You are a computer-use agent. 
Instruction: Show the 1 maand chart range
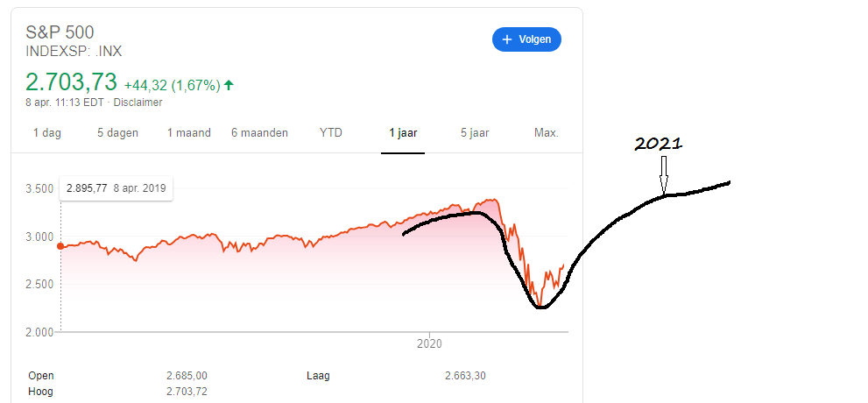(x=189, y=133)
